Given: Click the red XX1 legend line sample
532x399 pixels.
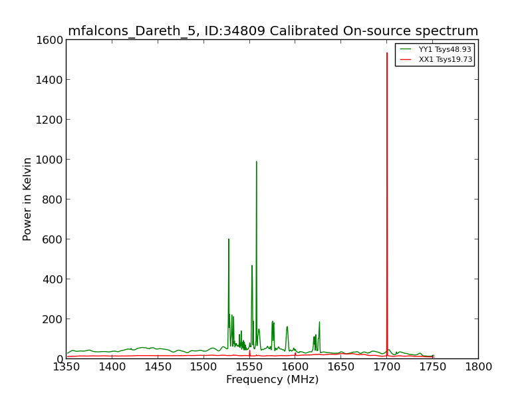Looking at the screenshot, I should pyautogui.click(x=406, y=59).
